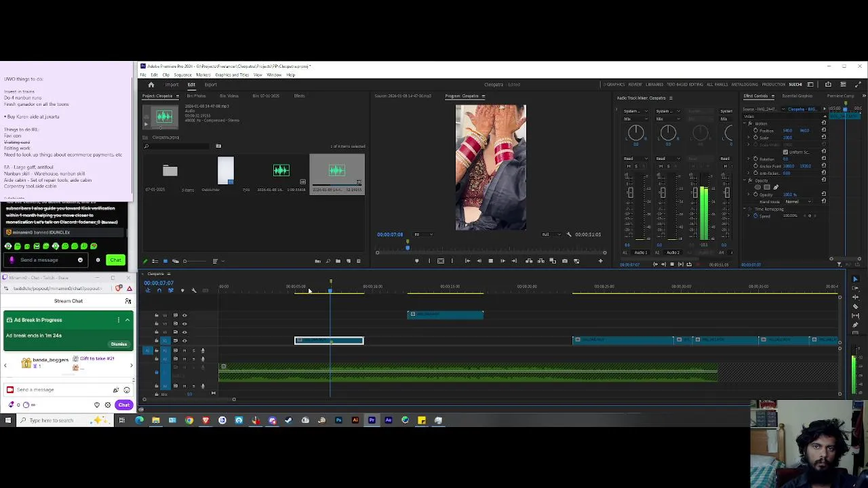Open the File menu
The height and width of the screenshot is (488, 868).
tap(143, 75)
